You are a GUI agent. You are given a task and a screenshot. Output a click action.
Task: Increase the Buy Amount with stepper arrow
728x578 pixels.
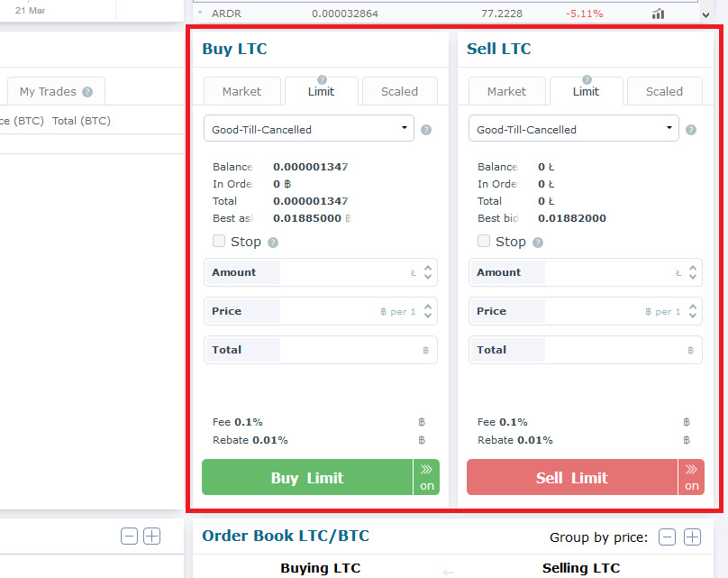tap(428, 268)
